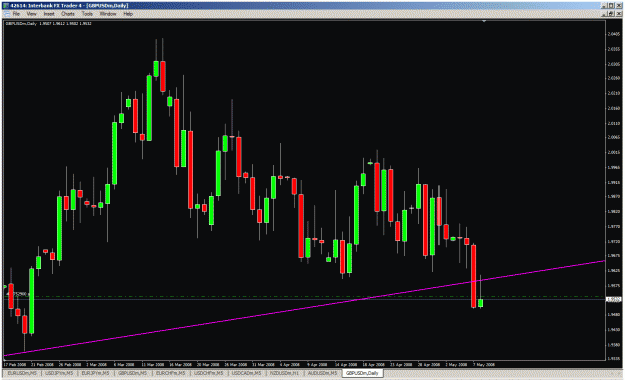Click the topmost price label on price axis

pos(613,34)
